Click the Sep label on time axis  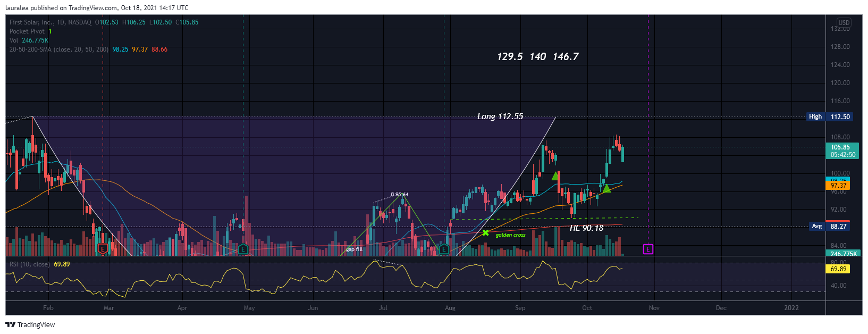(520, 308)
